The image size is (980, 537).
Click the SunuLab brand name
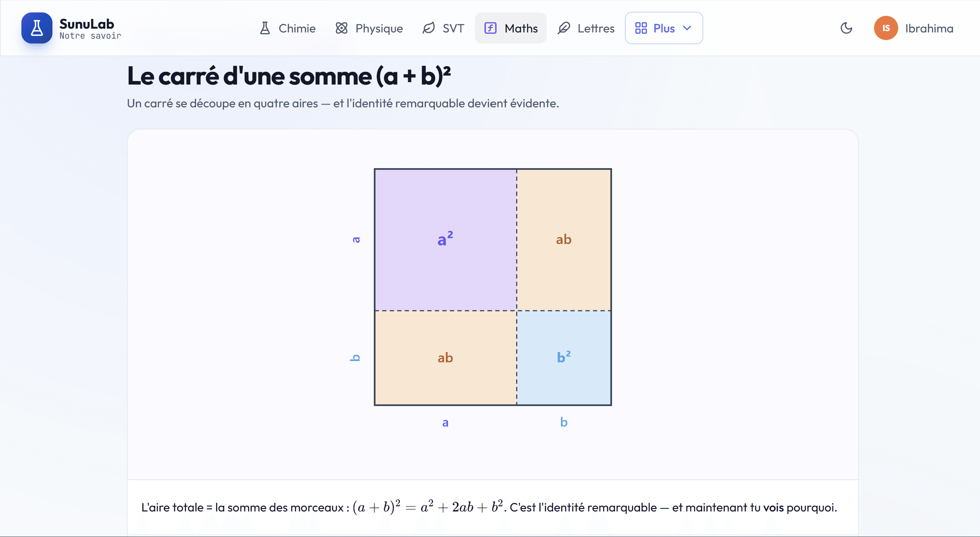(x=87, y=24)
